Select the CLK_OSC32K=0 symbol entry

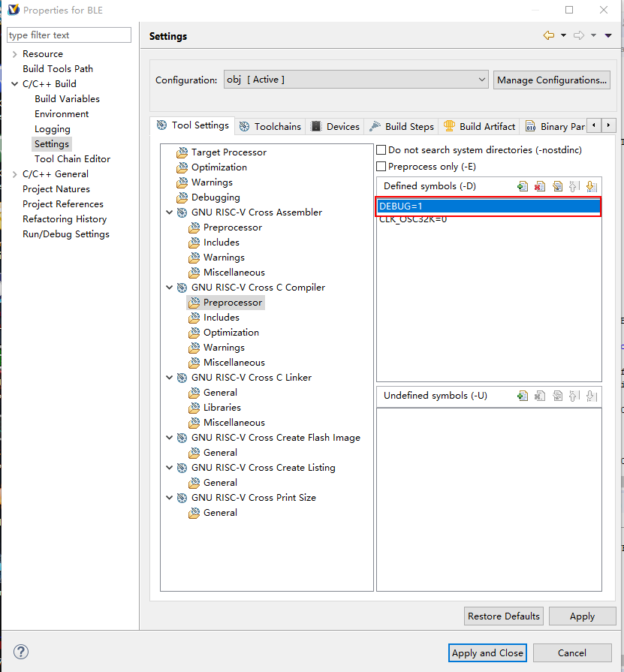click(413, 220)
